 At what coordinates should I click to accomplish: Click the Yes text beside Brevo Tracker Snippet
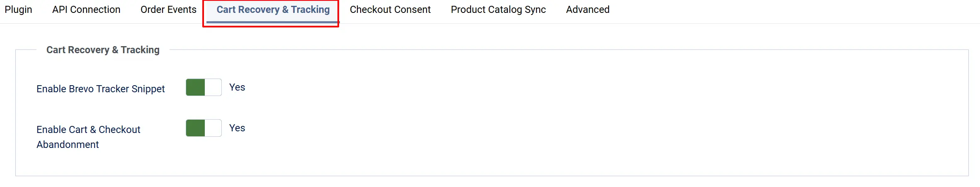click(x=237, y=87)
